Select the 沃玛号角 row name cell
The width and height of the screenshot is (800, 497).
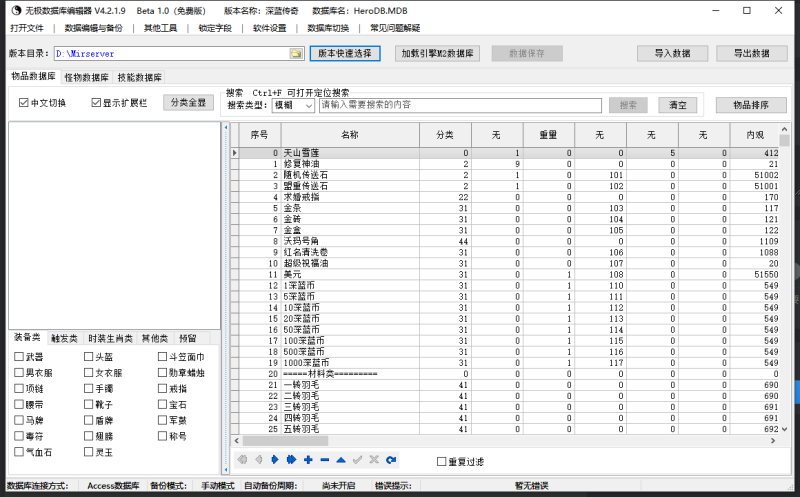(x=350, y=241)
